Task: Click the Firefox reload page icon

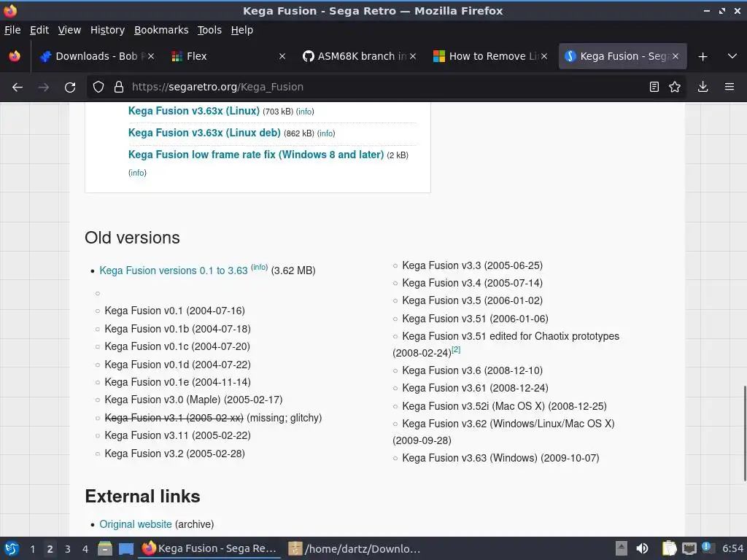Action: pos(70,87)
